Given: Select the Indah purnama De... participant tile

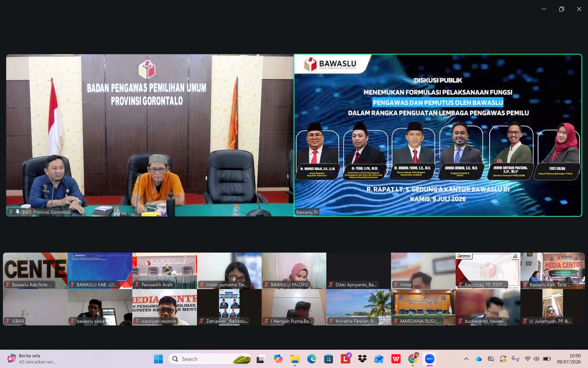Looking at the screenshot, I should (229, 270).
